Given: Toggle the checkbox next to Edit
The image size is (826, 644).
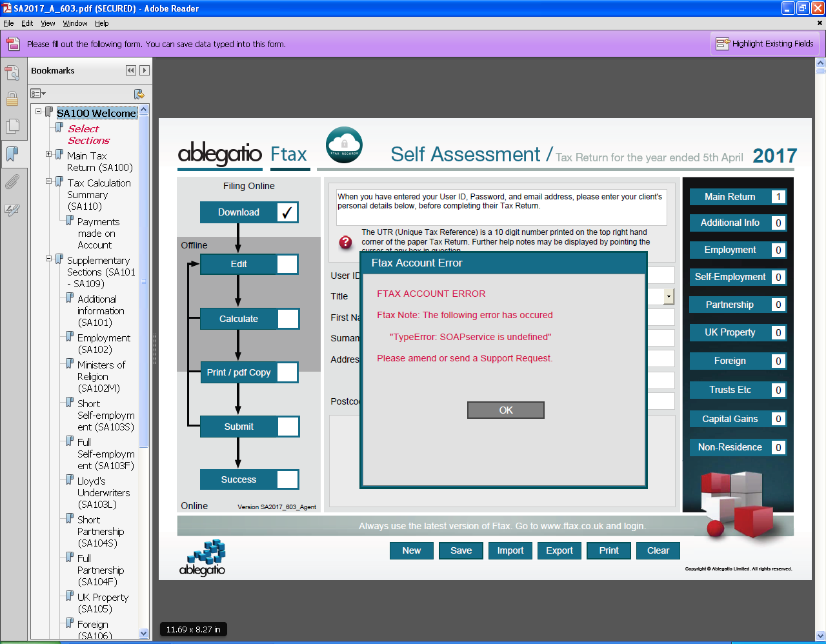Looking at the screenshot, I should point(287,264).
